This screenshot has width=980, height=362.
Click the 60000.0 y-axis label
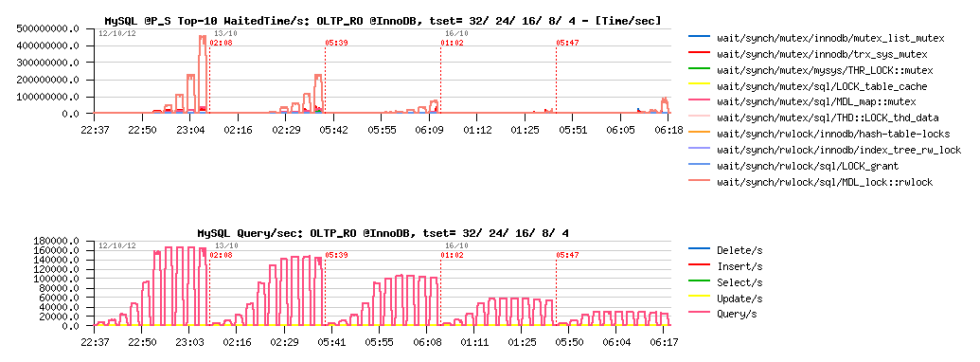(61, 298)
